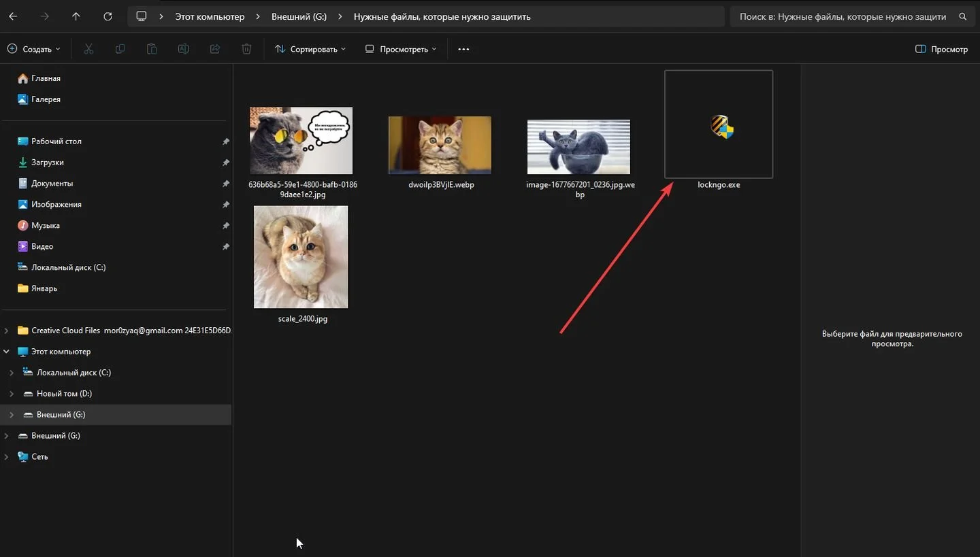
Task: Collapse the Этот компьютер tree node
Action: point(7,352)
